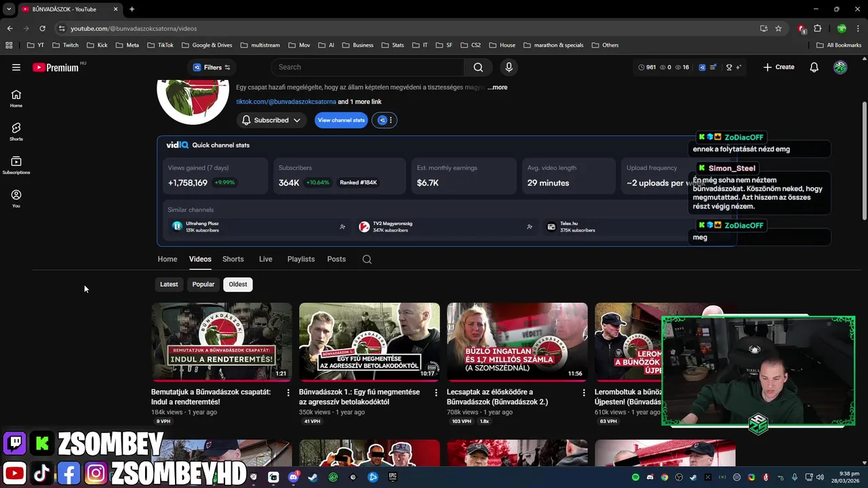Image resolution: width=868 pixels, height=488 pixels.
Task: Open Discord from the taskbar
Action: [x=293, y=477]
